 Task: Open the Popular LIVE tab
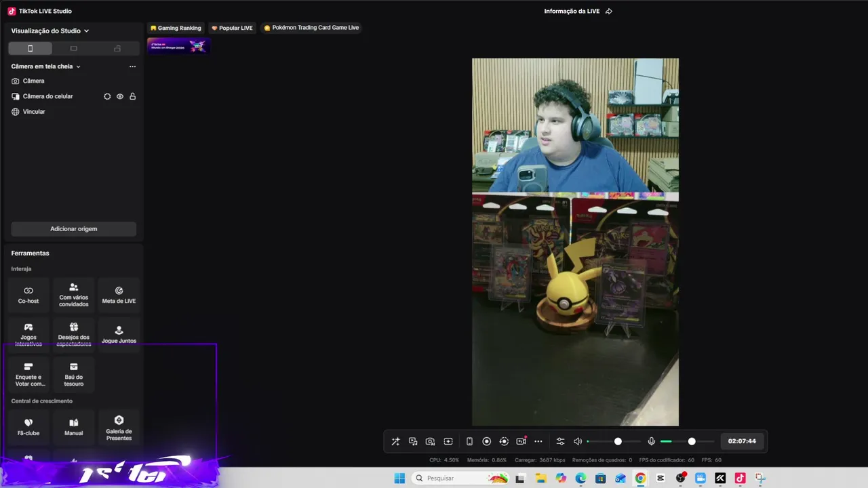click(x=232, y=28)
